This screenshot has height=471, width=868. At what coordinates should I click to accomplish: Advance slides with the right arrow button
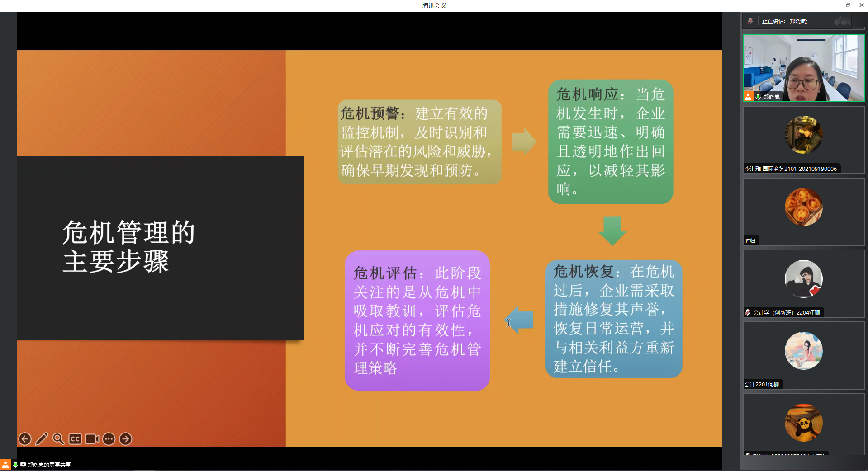(125, 438)
